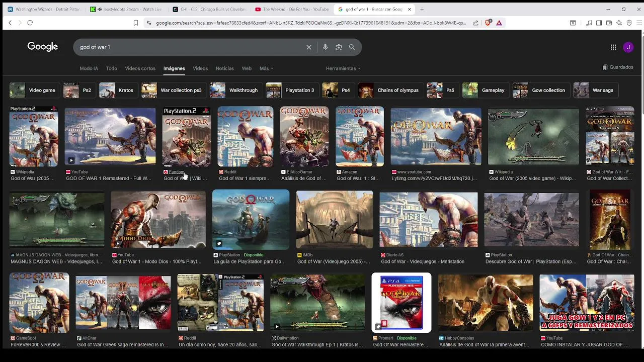The height and width of the screenshot is (362, 644).
Task: Submit search with the magnifier icon
Action: (x=352, y=47)
